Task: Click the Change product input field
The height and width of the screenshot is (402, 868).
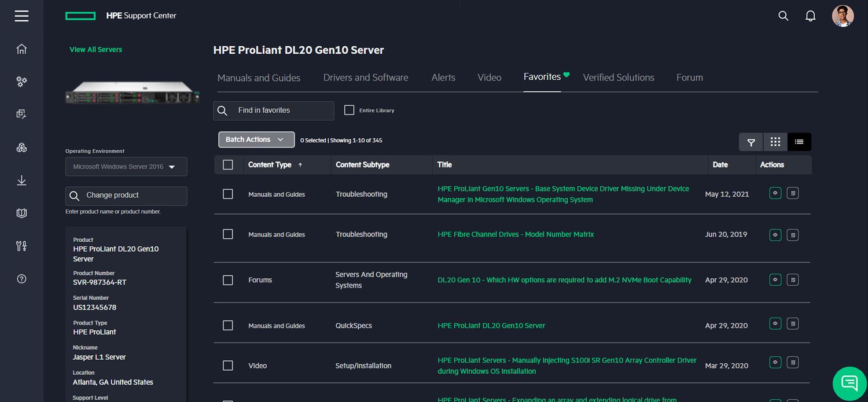Action: tap(126, 196)
